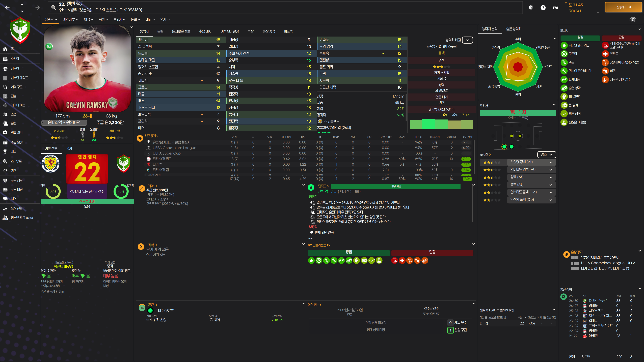Click the 훈련 interest badge icon
The height and width of the screenshot is (362, 644).
(x=142, y=308)
